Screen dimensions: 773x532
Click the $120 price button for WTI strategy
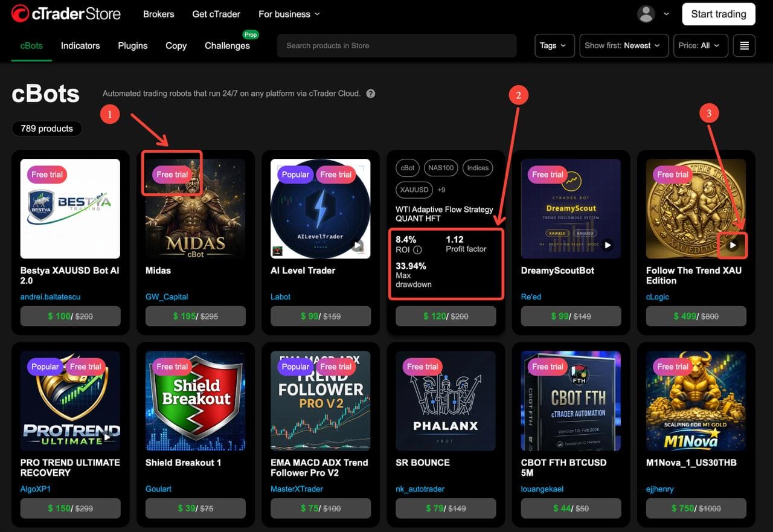tap(446, 316)
